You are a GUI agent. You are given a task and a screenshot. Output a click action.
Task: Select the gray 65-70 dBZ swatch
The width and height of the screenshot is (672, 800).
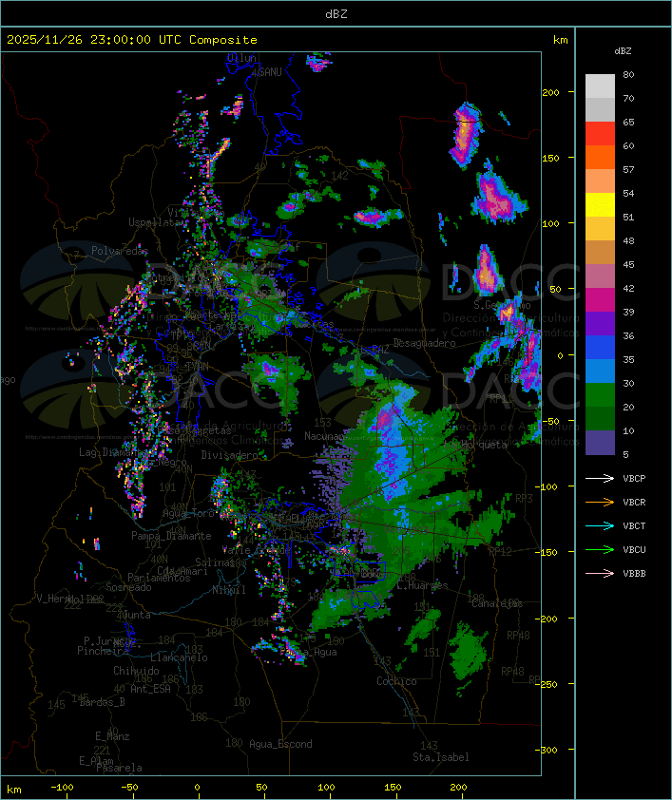point(600,109)
